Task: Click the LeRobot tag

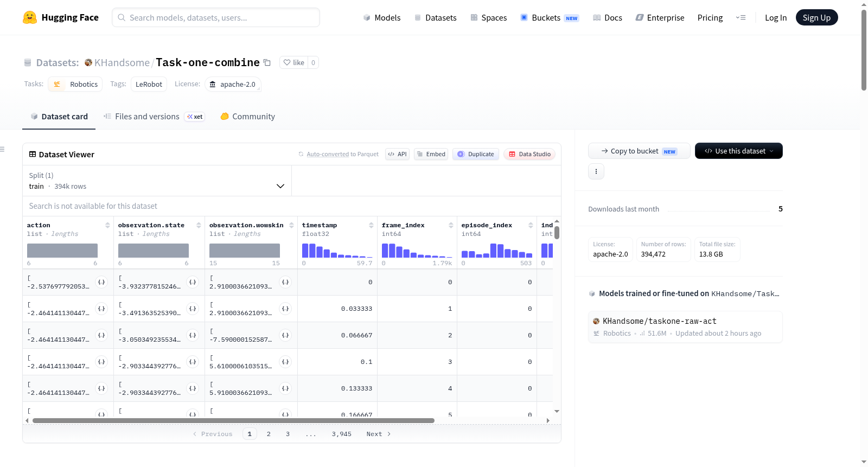Action: tap(149, 84)
